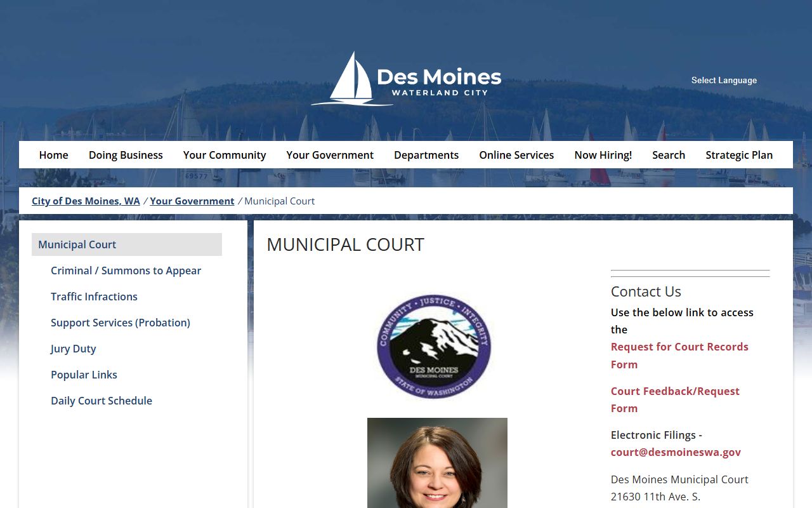The height and width of the screenshot is (508, 812).
Task: Open the Doing Business menu
Action: pos(126,155)
